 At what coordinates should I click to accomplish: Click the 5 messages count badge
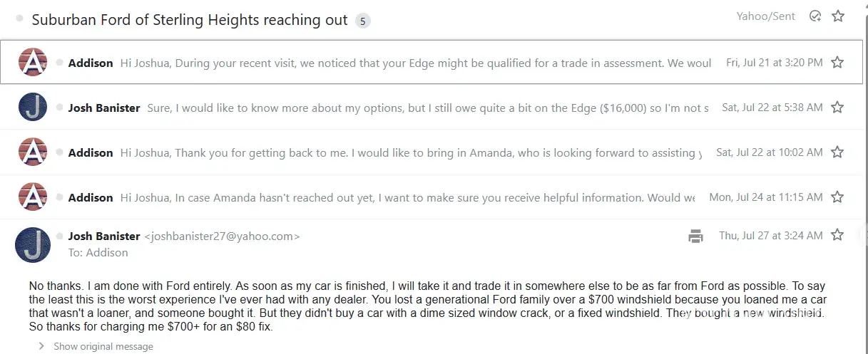[x=362, y=21]
